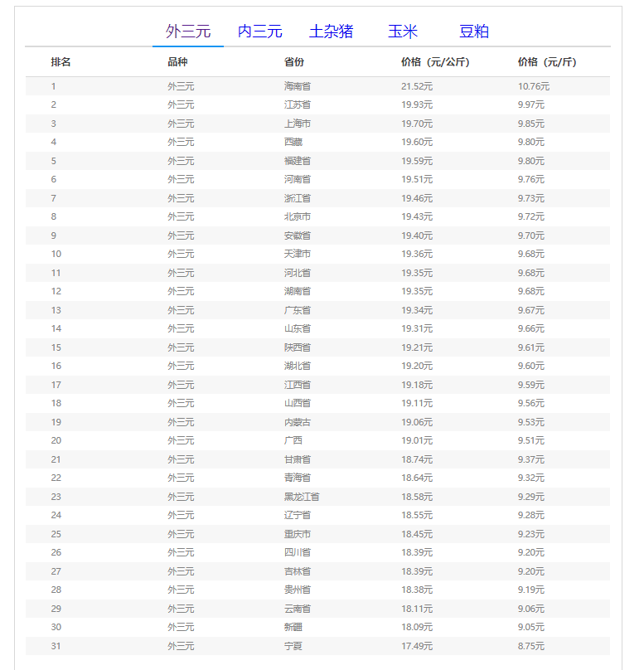Select the 17.49元 price value

[417, 646]
